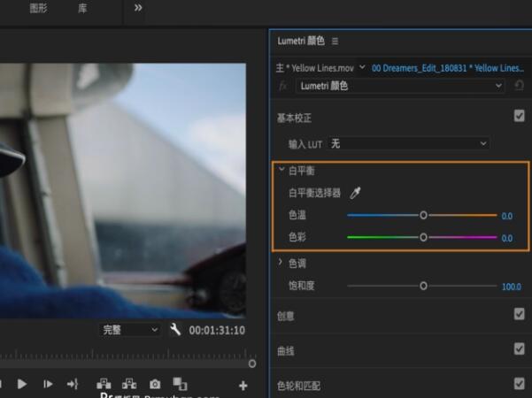This screenshot has height=398, width=532.
Task: Switch to the 库 workspace tab
Action: click(82, 8)
